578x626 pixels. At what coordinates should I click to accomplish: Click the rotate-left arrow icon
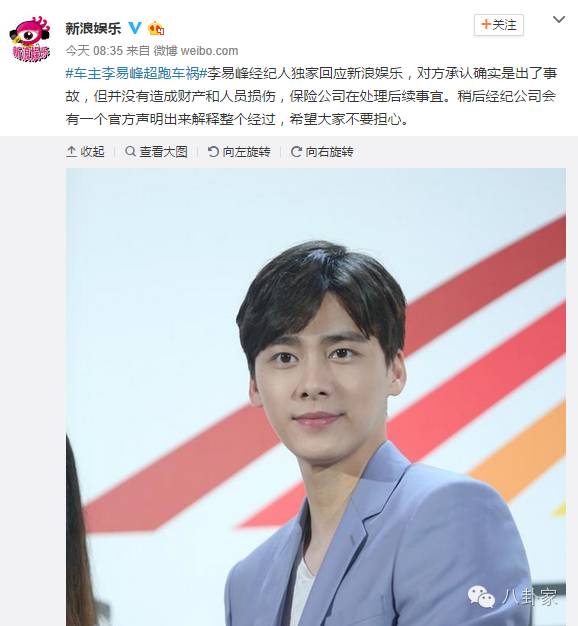[x=213, y=151]
